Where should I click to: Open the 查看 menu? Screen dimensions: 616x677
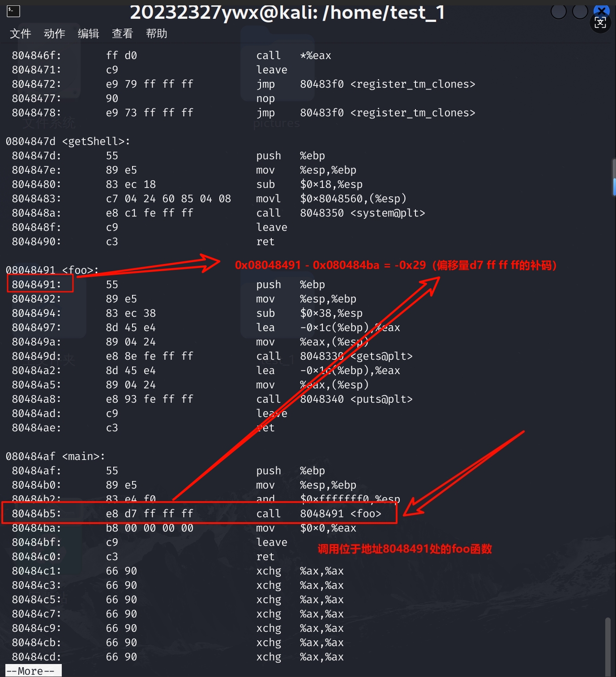[x=123, y=34]
